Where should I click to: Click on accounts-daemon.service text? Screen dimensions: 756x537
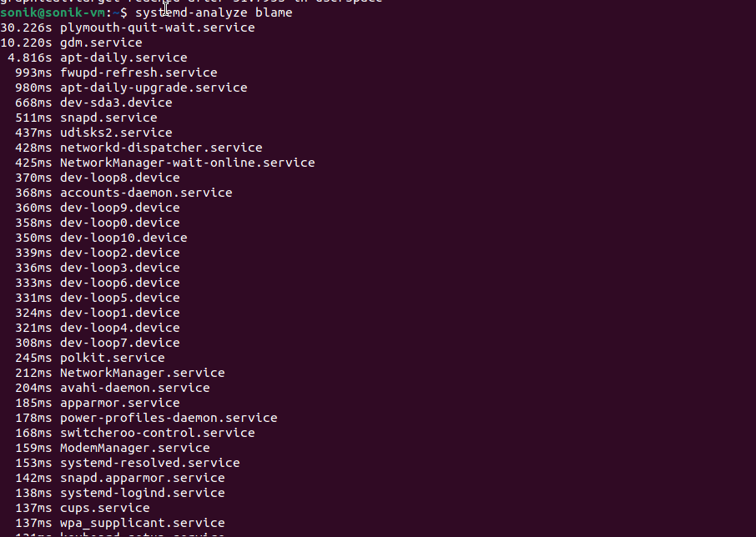tap(146, 193)
